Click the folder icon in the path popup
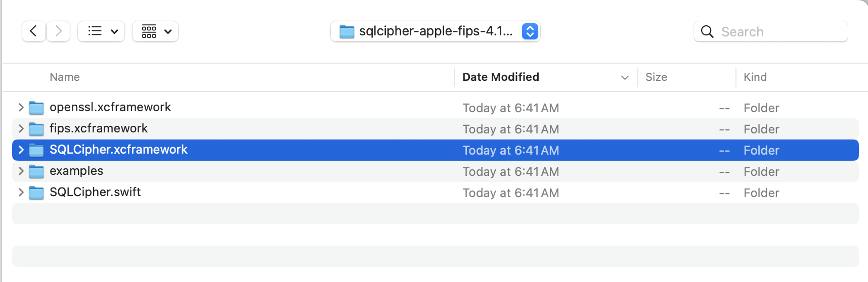868x282 pixels. (x=346, y=32)
